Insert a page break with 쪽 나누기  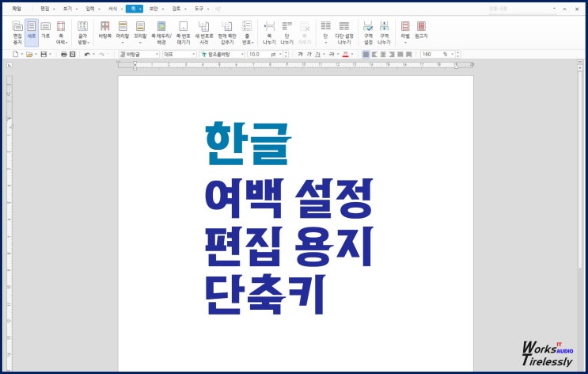[x=269, y=32]
